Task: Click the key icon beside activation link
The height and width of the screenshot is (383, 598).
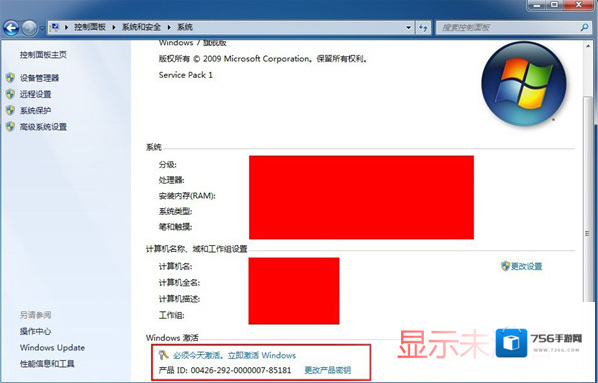Action: point(164,355)
